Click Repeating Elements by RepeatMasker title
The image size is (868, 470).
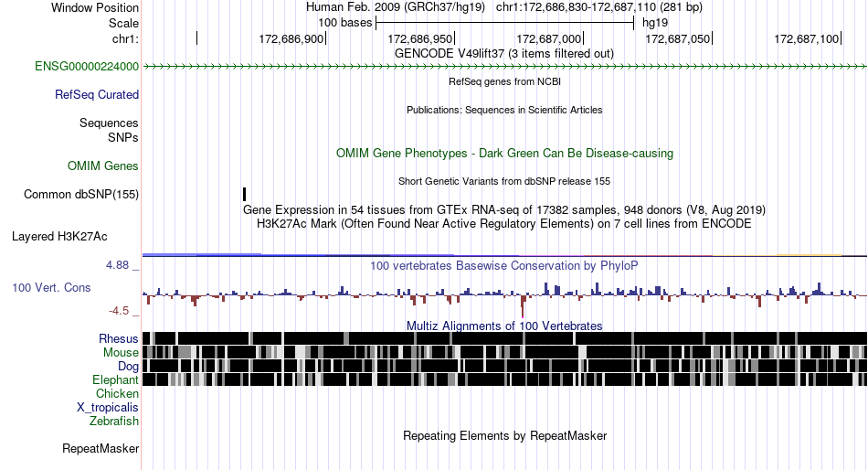click(504, 435)
